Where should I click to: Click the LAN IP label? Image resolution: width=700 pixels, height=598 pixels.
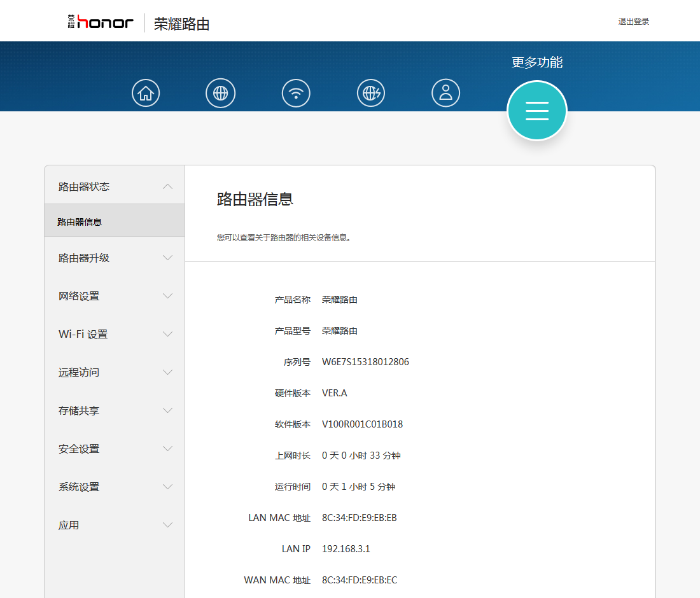(x=296, y=549)
